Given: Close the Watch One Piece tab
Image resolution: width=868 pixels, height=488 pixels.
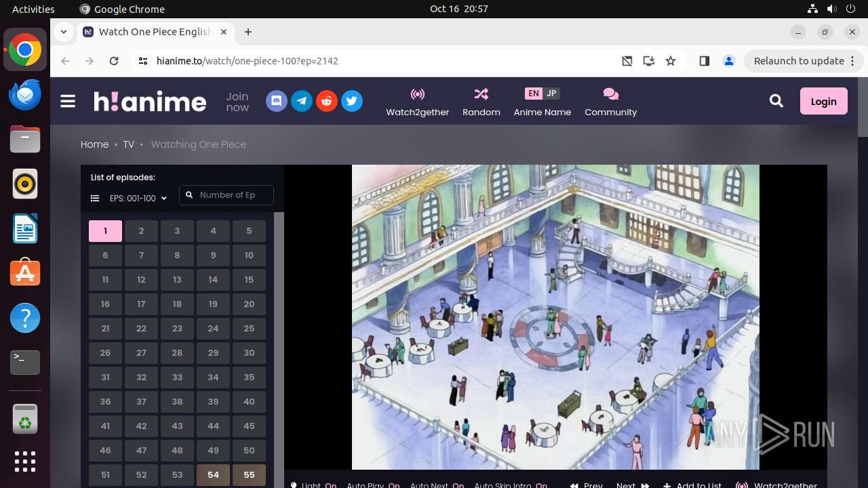Looking at the screenshot, I should tap(222, 32).
